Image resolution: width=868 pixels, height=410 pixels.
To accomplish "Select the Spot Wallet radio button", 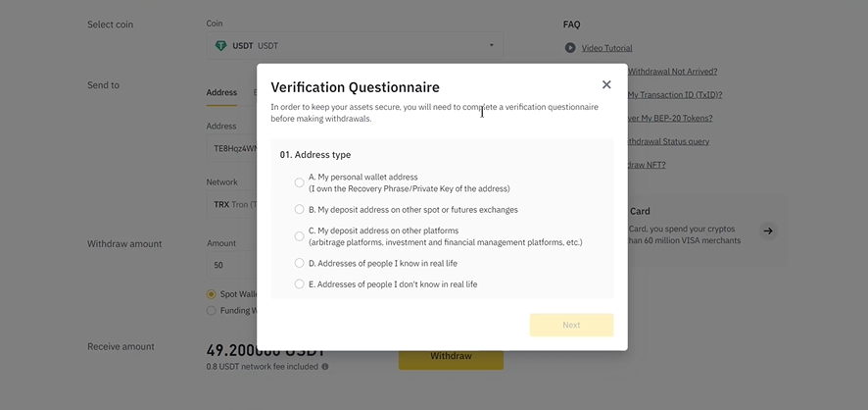I will point(211,294).
